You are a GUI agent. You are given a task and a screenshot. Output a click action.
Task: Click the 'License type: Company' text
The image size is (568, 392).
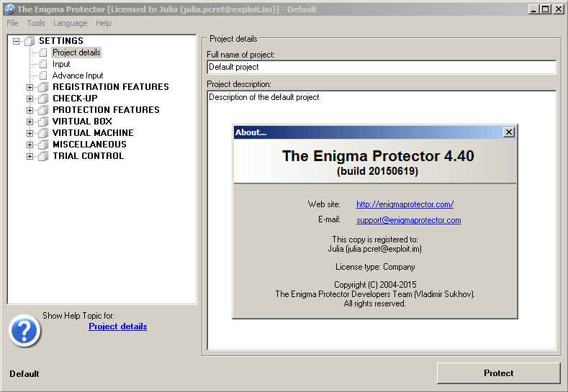(x=375, y=267)
